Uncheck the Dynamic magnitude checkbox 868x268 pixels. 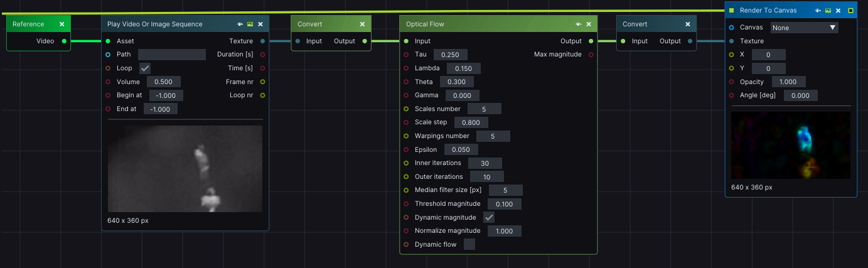tap(489, 217)
